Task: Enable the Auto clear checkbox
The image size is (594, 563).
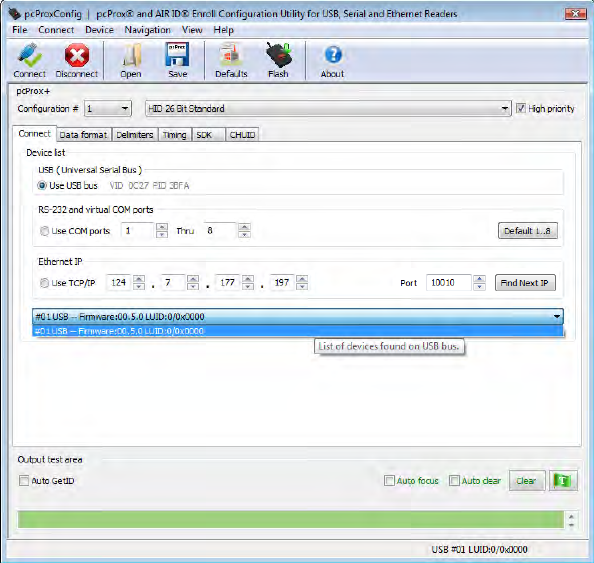Action: click(454, 481)
